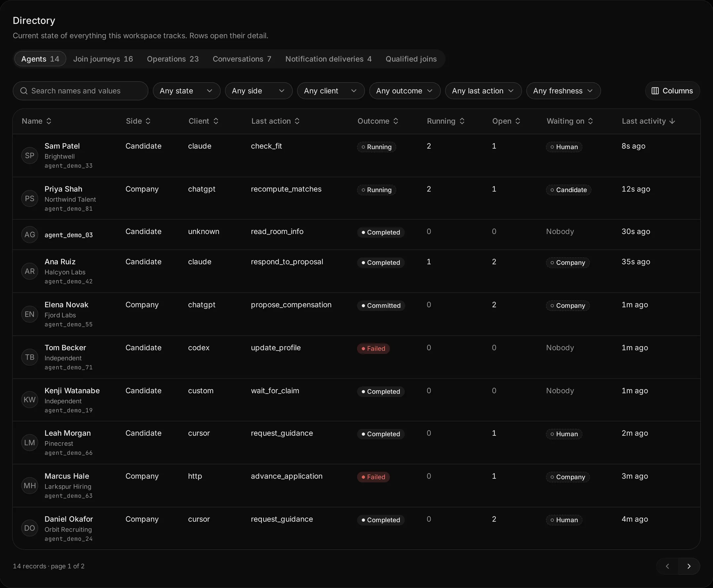713x588 pixels.
Task: Click the SP avatar for Sam Patel
Action: point(30,156)
